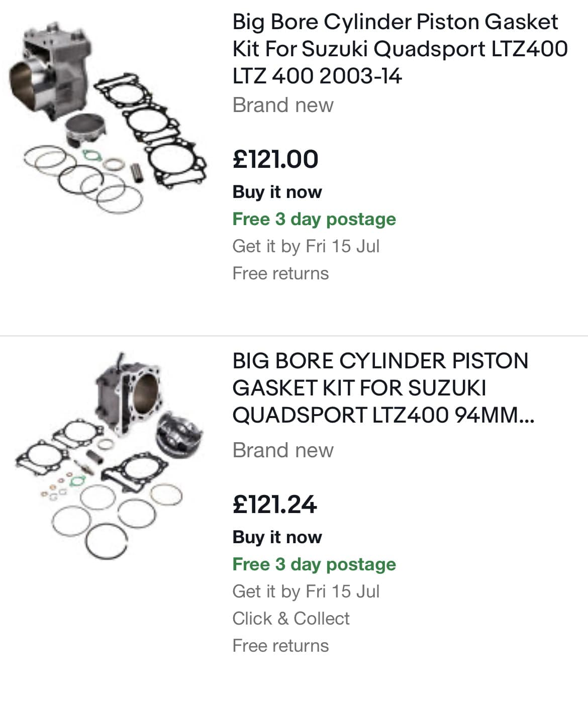The image size is (588, 707).
Task: Tap 'Free returns' on the first listing
Action: tap(280, 273)
